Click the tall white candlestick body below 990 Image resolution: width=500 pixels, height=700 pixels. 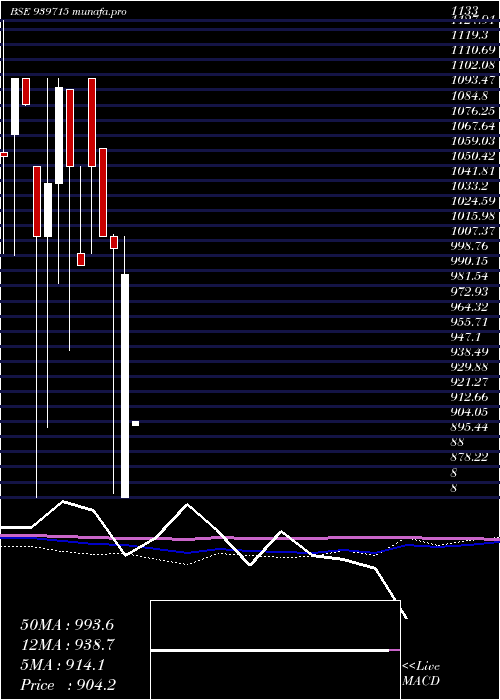tap(125, 386)
